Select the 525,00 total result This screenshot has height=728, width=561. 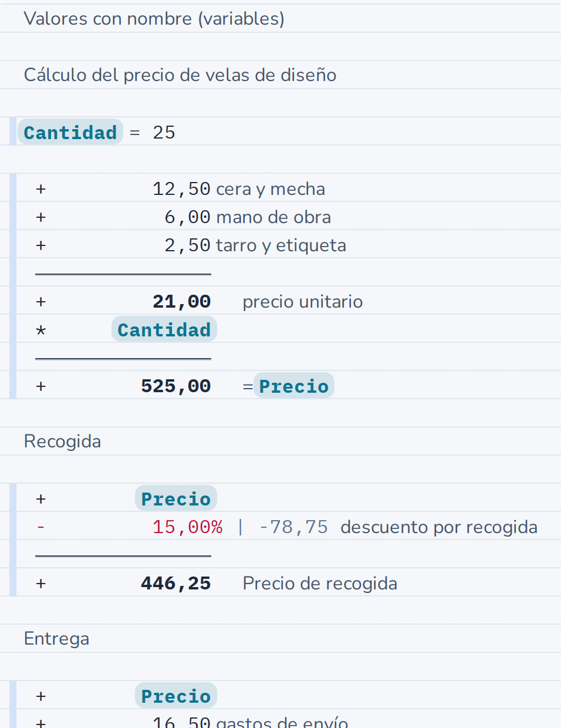pyautogui.click(x=175, y=386)
